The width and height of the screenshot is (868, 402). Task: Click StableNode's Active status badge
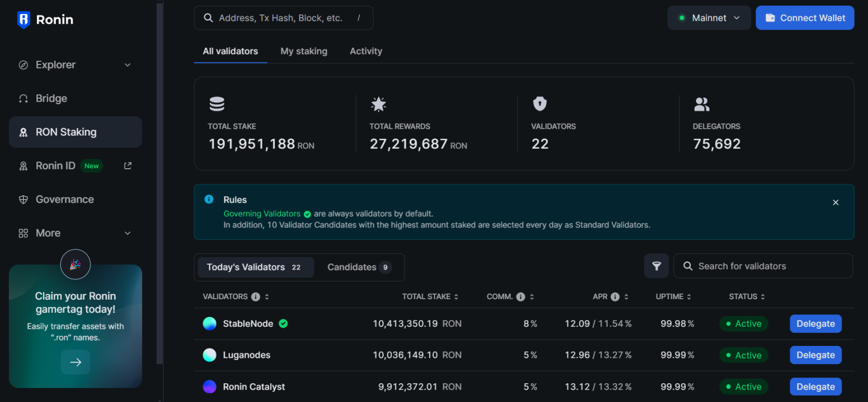[x=743, y=324]
